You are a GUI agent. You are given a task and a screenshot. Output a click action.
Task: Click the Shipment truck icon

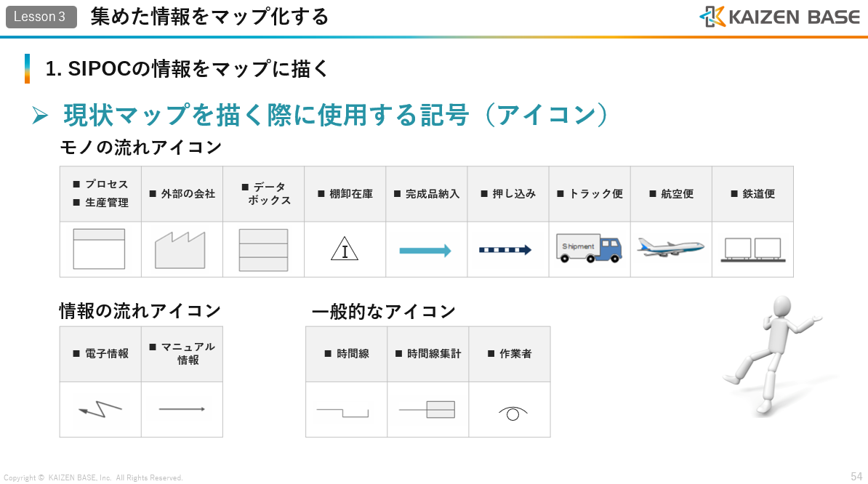(x=588, y=248)
